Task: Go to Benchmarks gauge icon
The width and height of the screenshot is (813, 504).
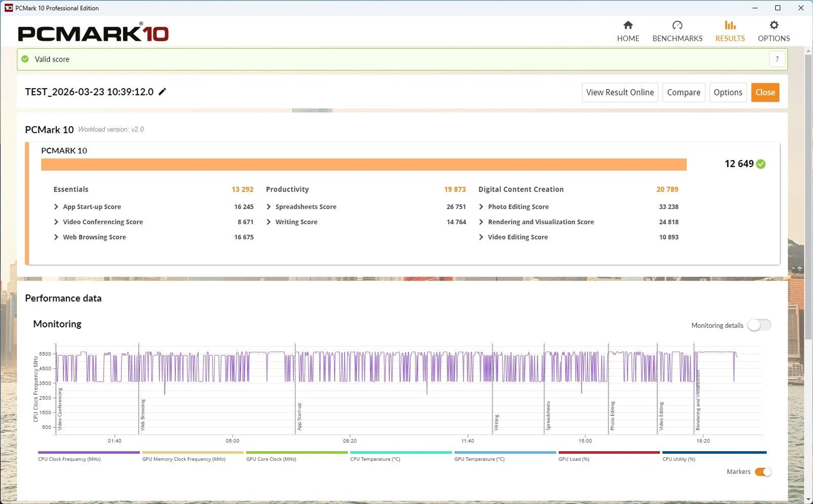Action: coord(677,25)
